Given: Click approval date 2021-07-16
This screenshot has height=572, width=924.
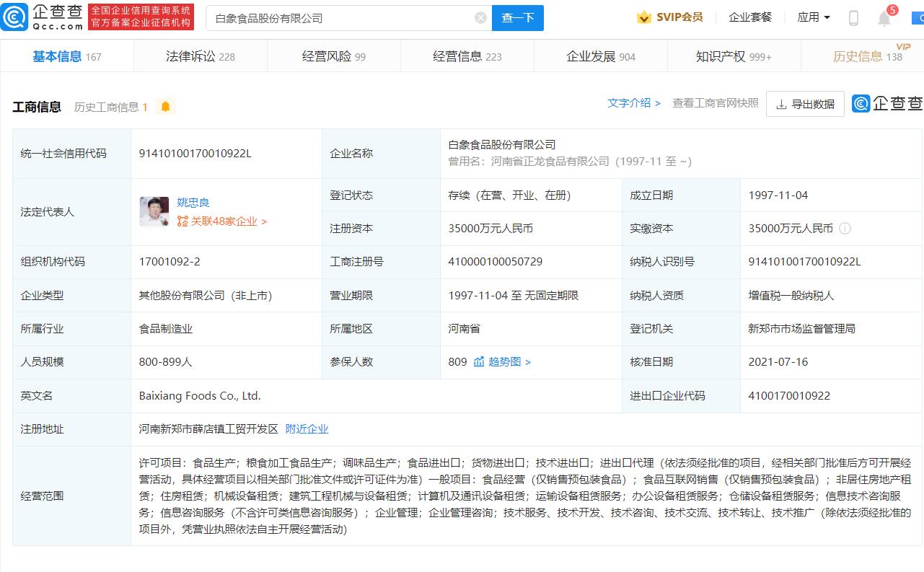Looking at the screenshot, I should [778, 362].
